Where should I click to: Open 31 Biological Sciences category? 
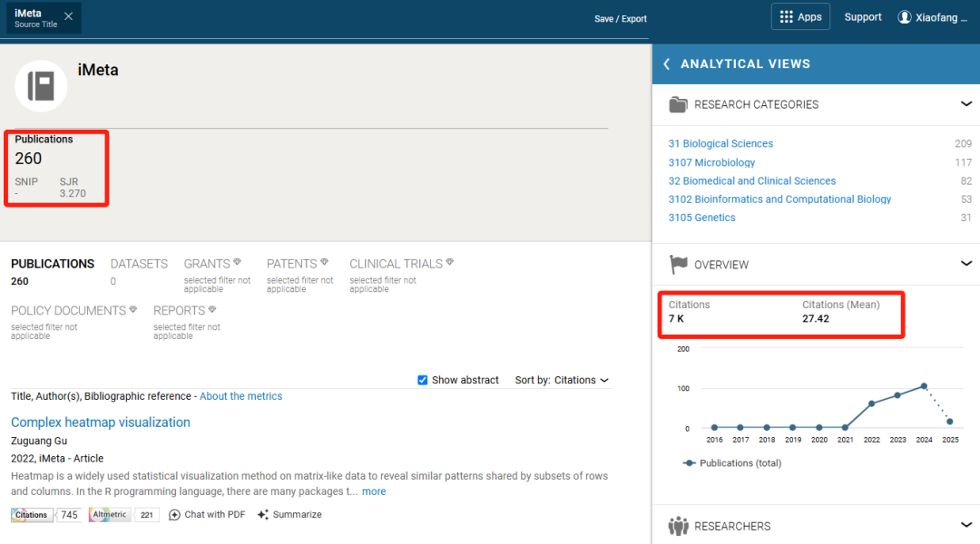[720, 143]
